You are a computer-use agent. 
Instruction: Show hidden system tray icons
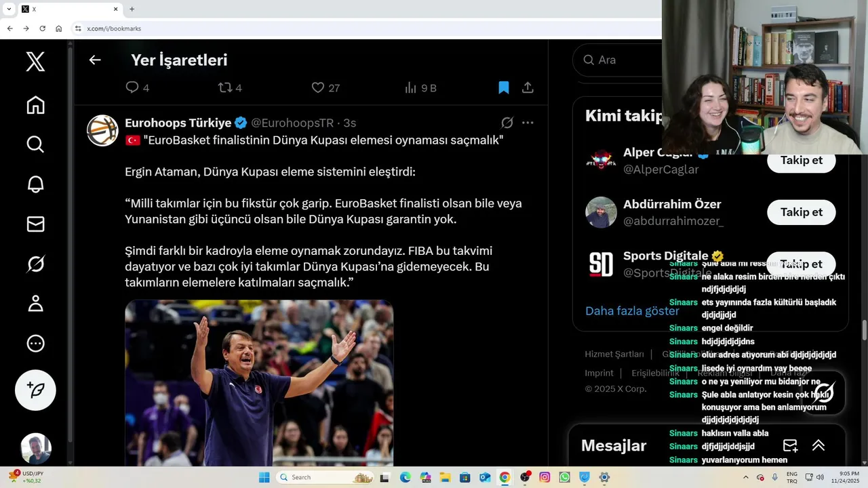tap(745, 477)
